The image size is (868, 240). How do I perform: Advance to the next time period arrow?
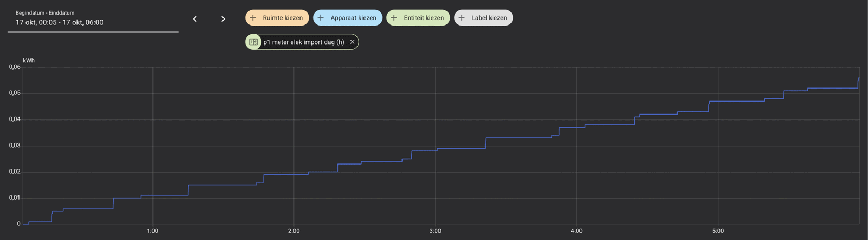pyautogui.click(x=223, y=19)
